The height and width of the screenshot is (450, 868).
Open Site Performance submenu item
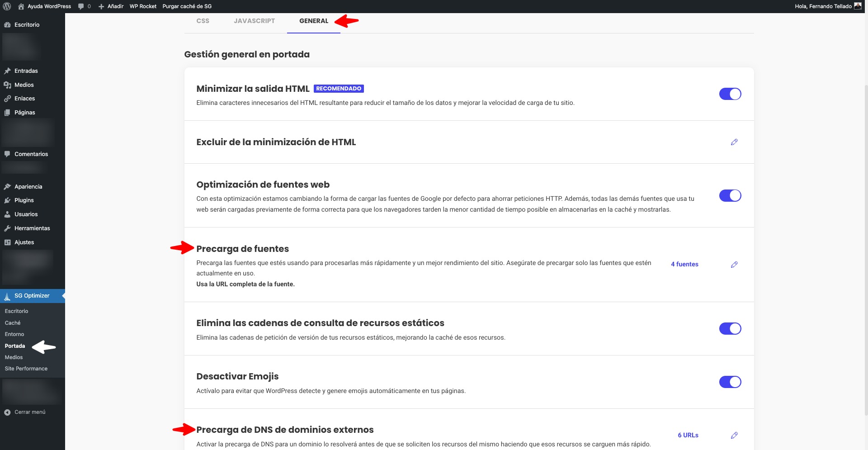click(x=26, y=369)
